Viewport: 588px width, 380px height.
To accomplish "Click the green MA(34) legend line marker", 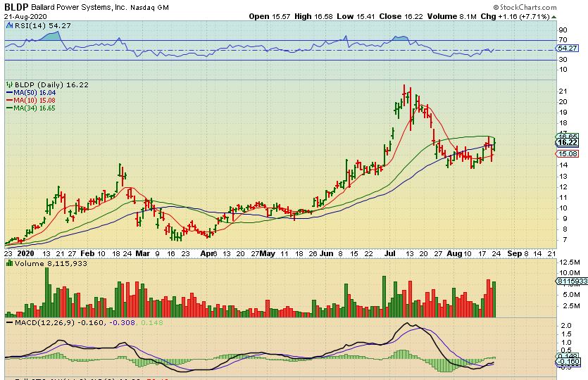I will point(9,108).
